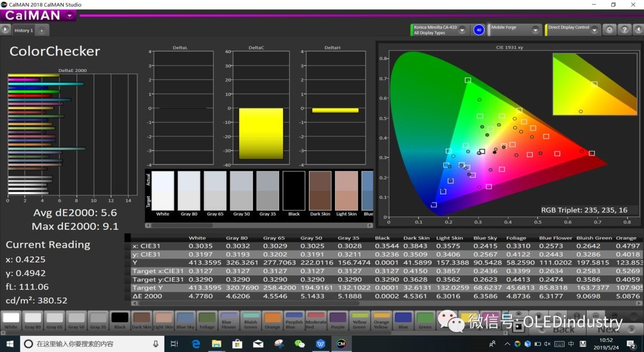The width and height of the screenshot is (644, 352).
Task: Click the Back navigation button
Action: coord(563,328)
